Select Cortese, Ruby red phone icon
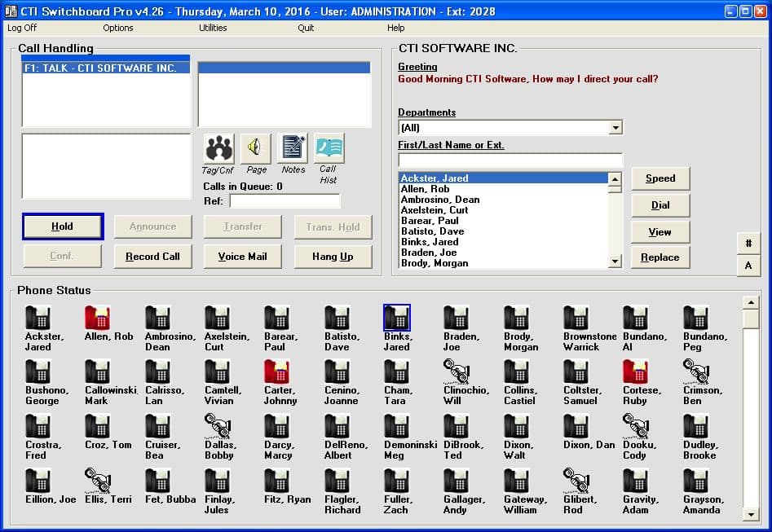 [x=635, y=372]
